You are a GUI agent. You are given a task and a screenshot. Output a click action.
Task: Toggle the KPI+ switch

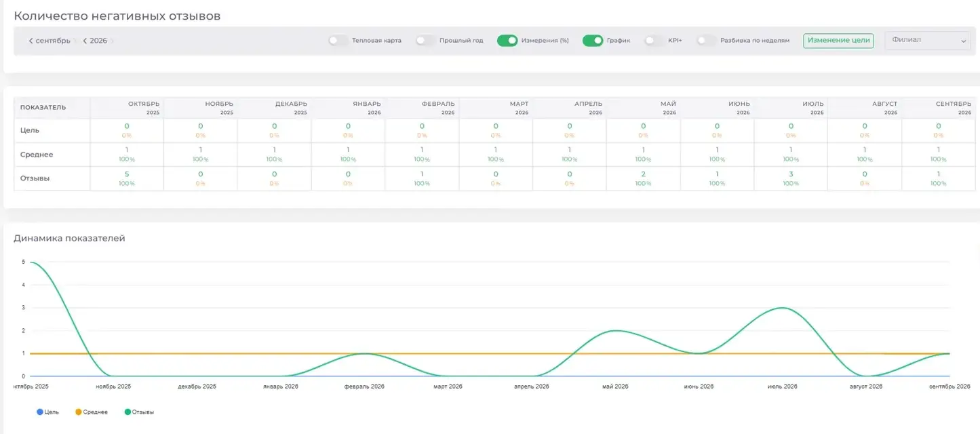(x=654, y=41)
